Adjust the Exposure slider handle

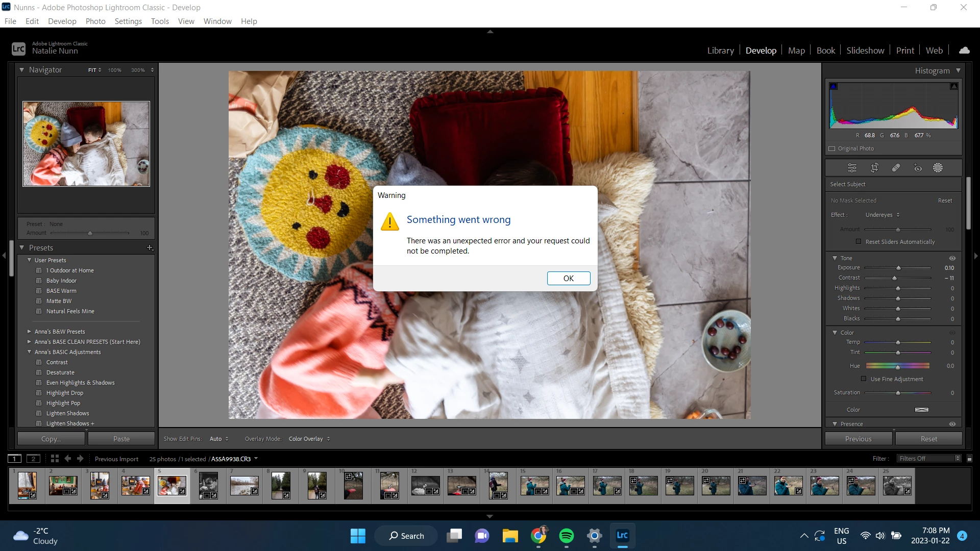coord(898,268)
